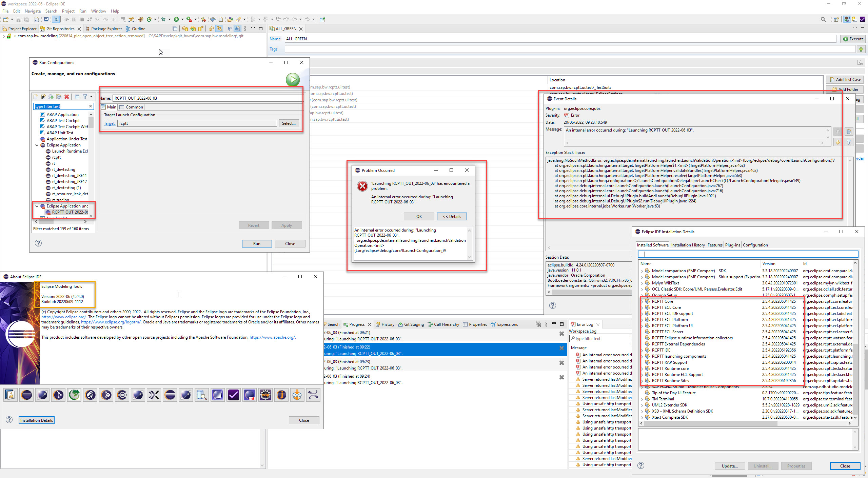The width and height of the screenshot is (868, 478).
Task: Click the orange box Oomph feature icon in About dialog
Action: 297,395
